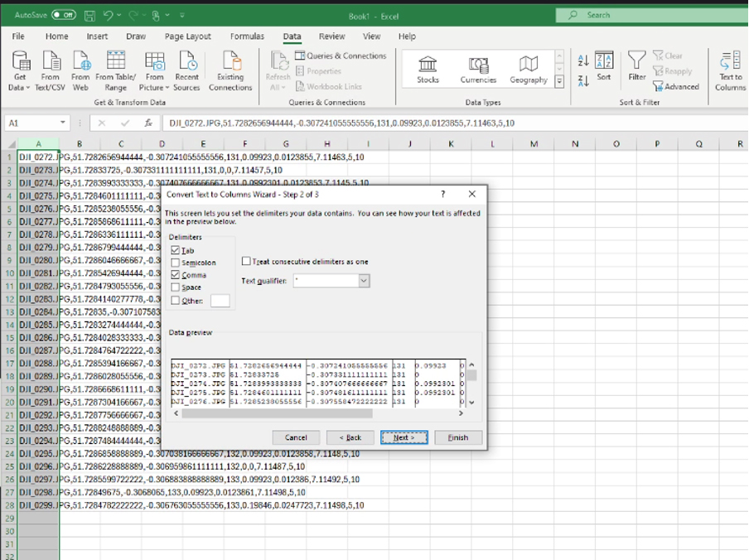Select the Geography data type
Image resolution: width=749 pixels, height=560 pixels.
(529, 70)
